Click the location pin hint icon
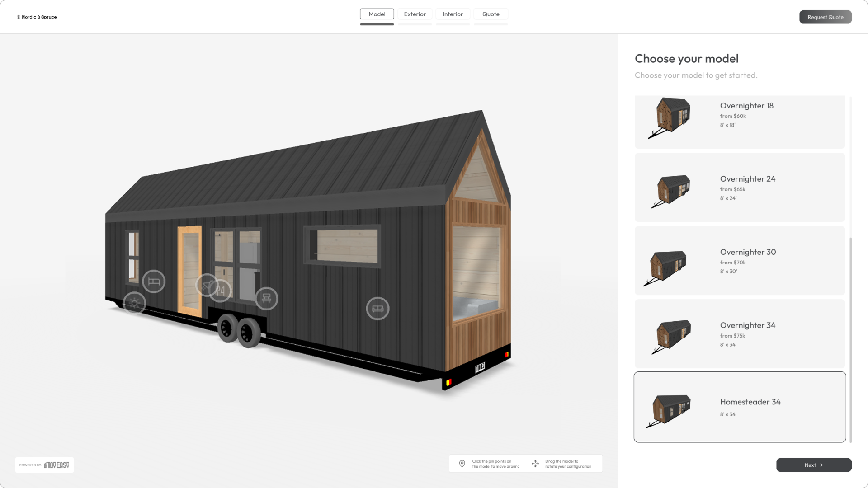868x488 pixels. click(462, 464)
